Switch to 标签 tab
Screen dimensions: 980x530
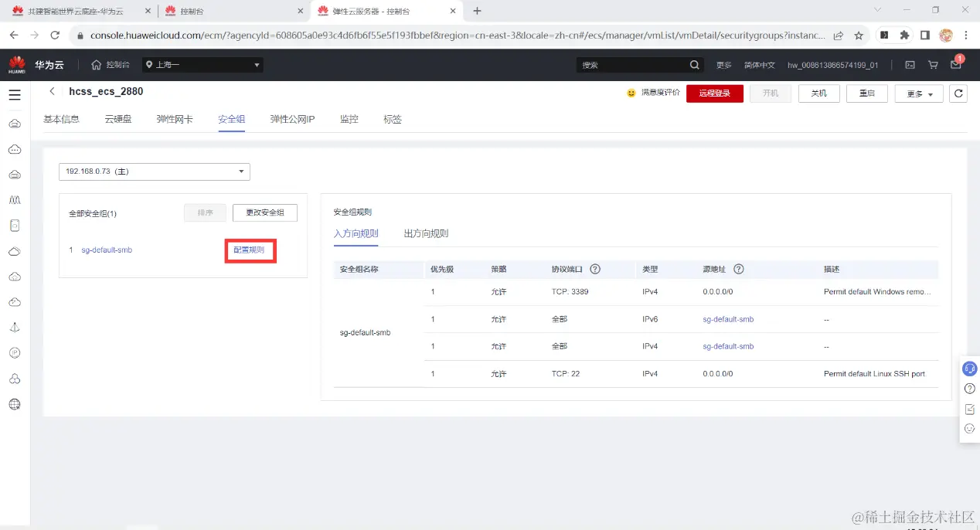point(393,119)
